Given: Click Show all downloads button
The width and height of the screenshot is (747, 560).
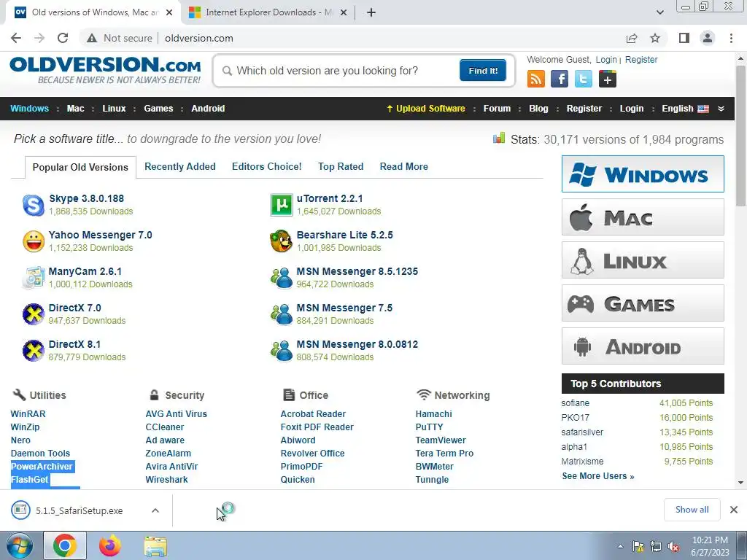Looking at the screenshot, I should 692,510.
